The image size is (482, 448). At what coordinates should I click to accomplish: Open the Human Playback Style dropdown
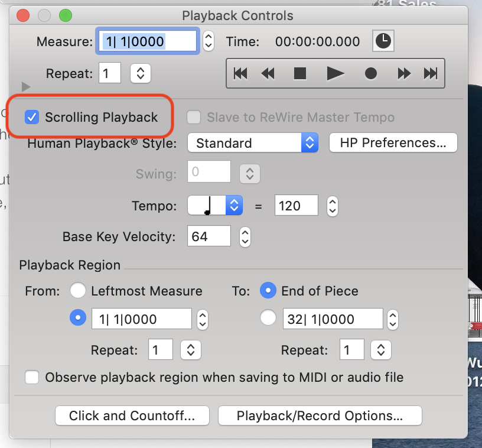pyautogui.click(x=253, y=143)
